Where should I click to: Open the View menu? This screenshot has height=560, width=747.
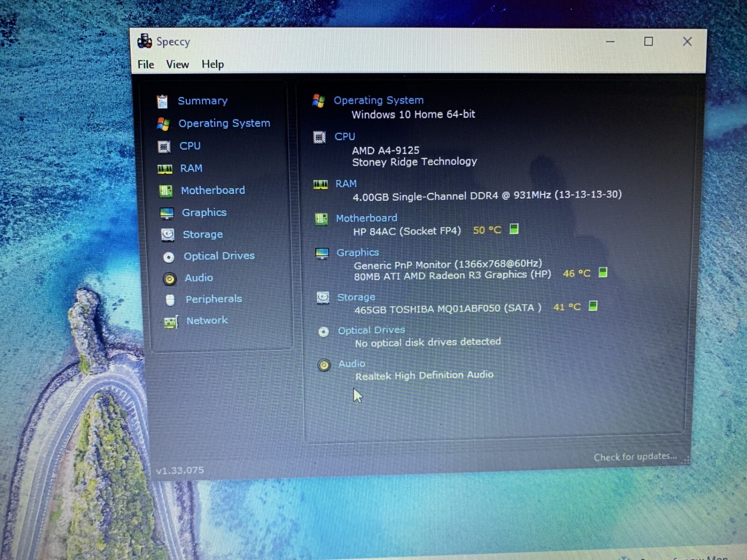tap(177, 64)
